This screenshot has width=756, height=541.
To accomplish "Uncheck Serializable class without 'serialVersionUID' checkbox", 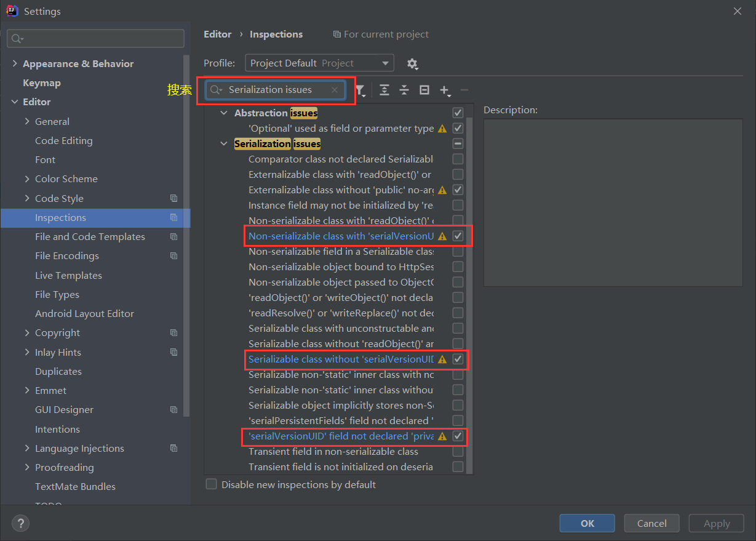I will [458, 359].
